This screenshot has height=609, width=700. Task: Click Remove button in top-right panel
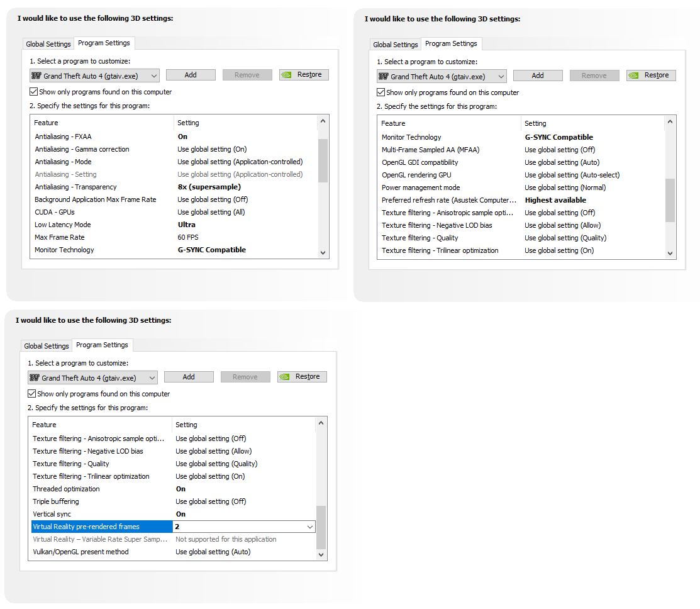tap(594, 75)
